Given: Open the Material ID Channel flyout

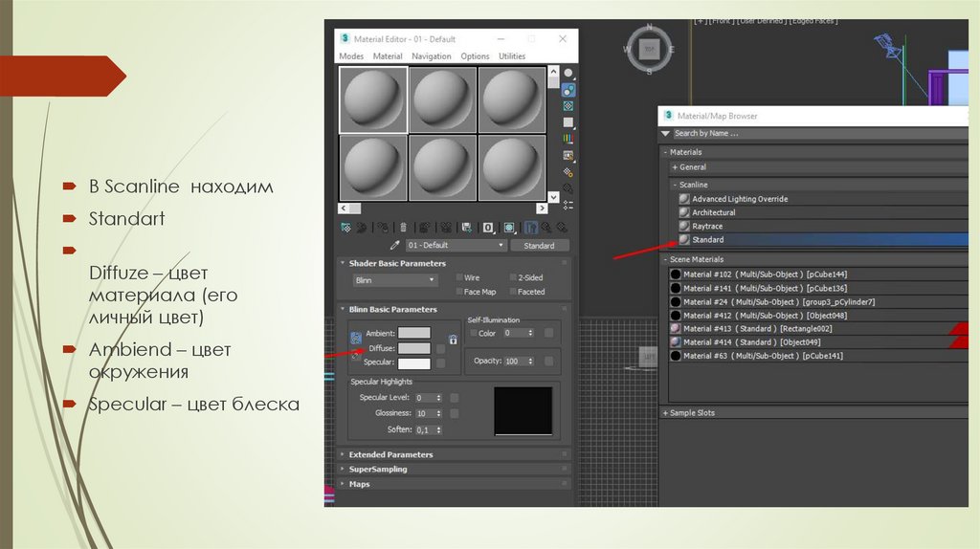Looking at the screenshot, I should [488, 228].
